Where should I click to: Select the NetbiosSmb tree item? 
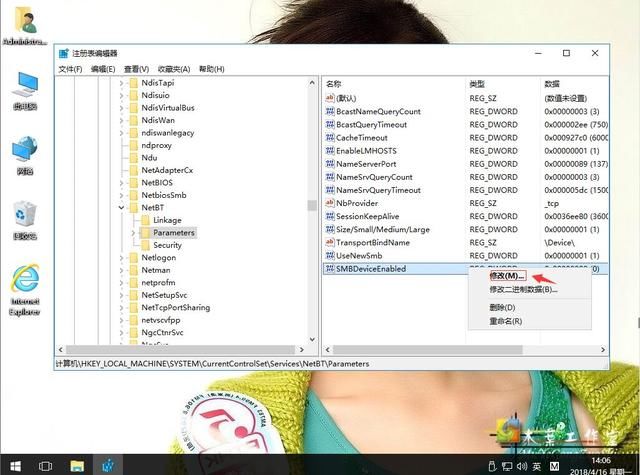164,195
